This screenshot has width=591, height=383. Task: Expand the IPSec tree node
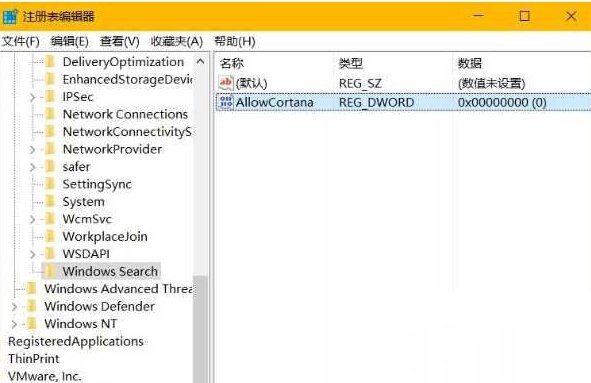pyautogui.click(x=32, y=97)
